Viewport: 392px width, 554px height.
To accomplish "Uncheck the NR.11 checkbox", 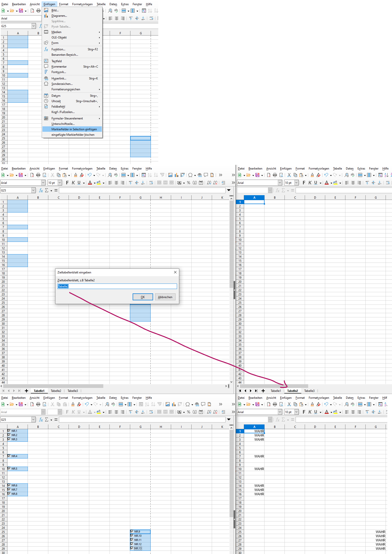I will (x=132, y=540).
